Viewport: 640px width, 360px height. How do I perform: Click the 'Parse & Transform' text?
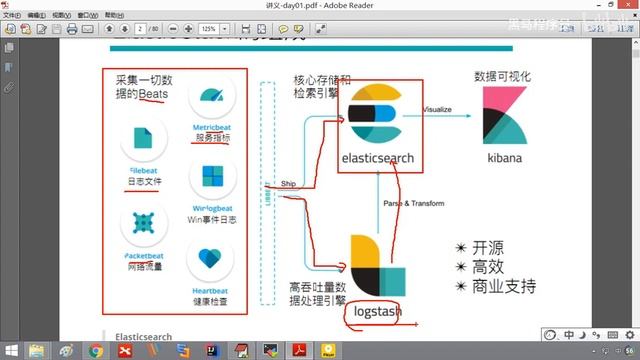[413, 203]
